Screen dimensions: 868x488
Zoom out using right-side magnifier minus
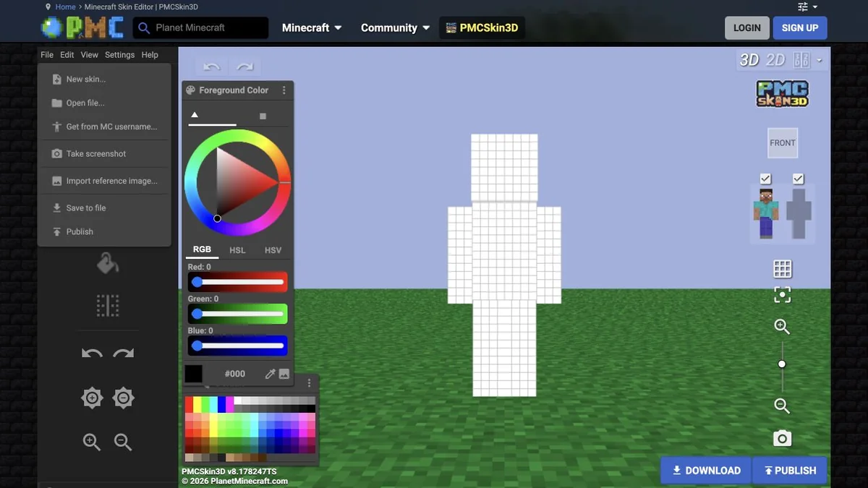782,406
